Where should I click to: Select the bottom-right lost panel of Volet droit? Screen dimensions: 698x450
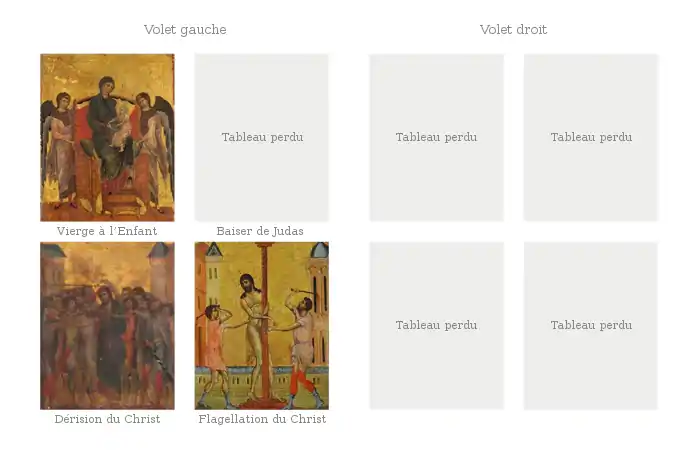[x=591, y=325]
